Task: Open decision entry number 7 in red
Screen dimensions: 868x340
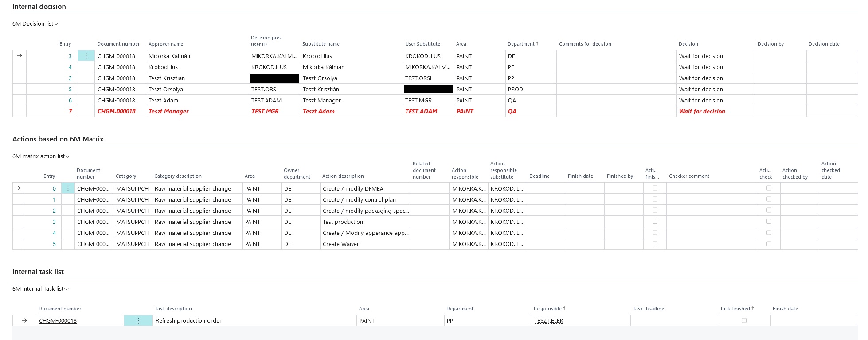Action: pos(70,111)
